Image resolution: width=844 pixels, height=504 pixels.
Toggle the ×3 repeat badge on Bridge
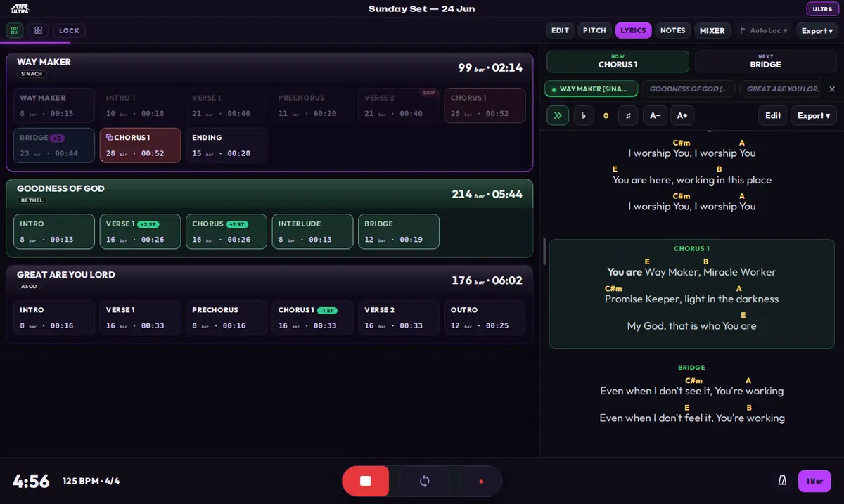(58, 138)
